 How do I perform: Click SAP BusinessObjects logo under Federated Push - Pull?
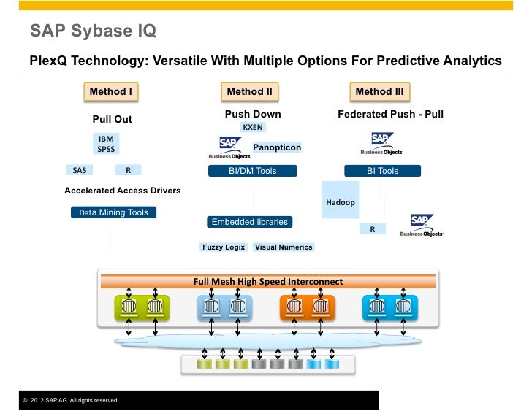point(381,143)
